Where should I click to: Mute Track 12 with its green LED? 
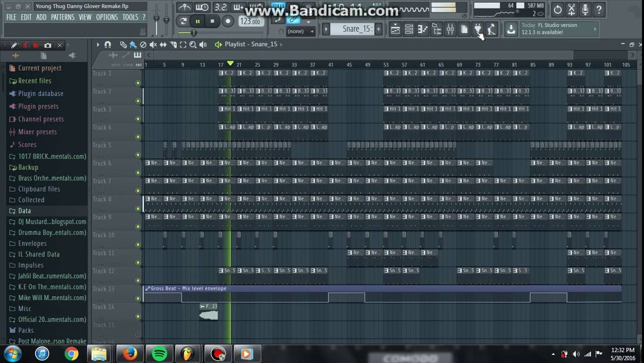coord(138,280)
